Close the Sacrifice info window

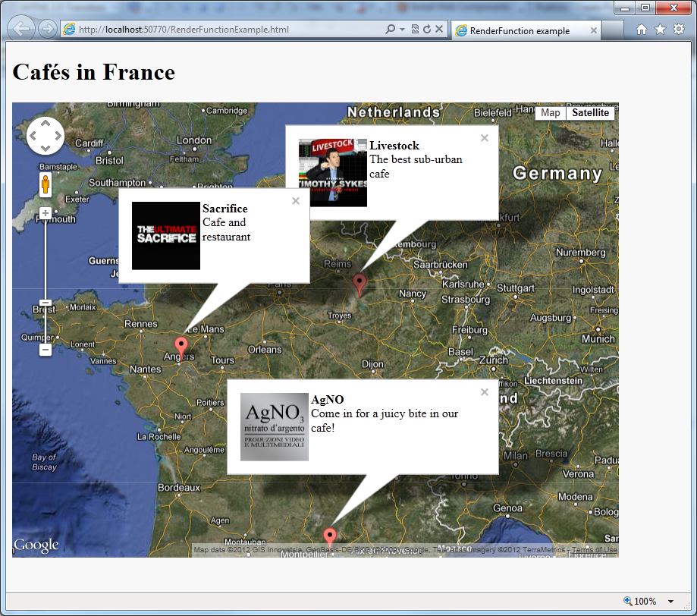(296, 201)
